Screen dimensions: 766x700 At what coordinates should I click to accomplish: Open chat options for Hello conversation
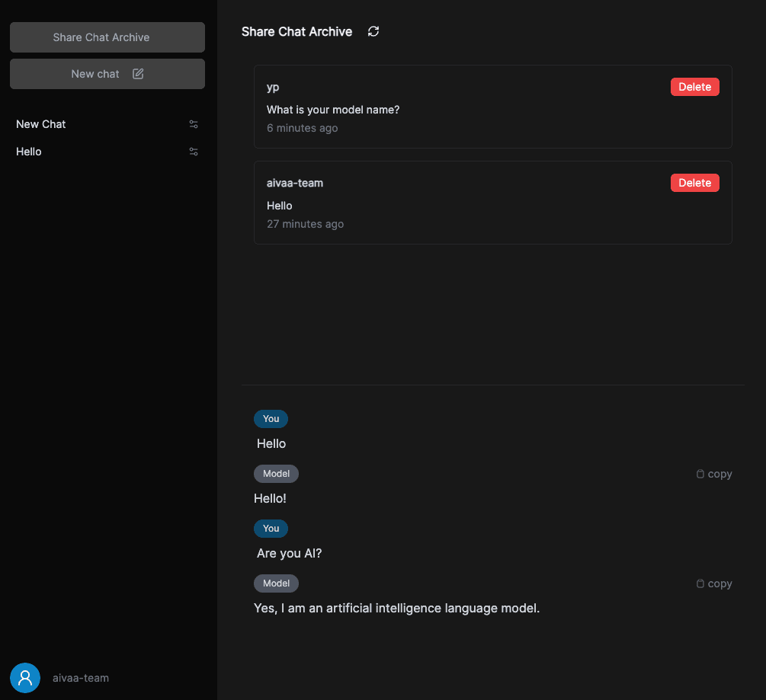click(194, 151)
